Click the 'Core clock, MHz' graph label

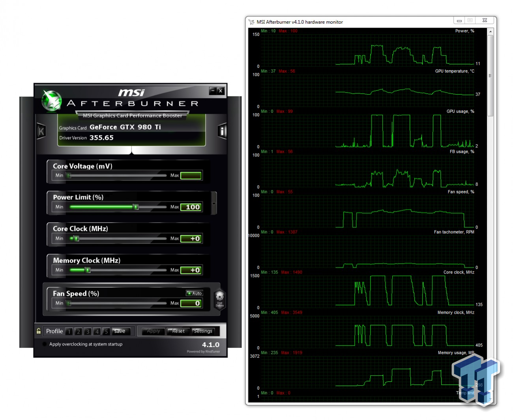point(459,272)
